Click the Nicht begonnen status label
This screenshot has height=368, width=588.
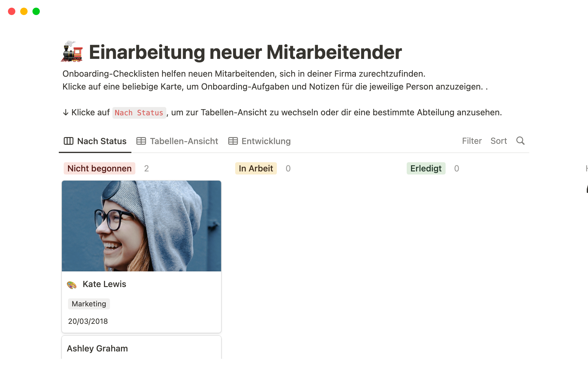[100, 168]
